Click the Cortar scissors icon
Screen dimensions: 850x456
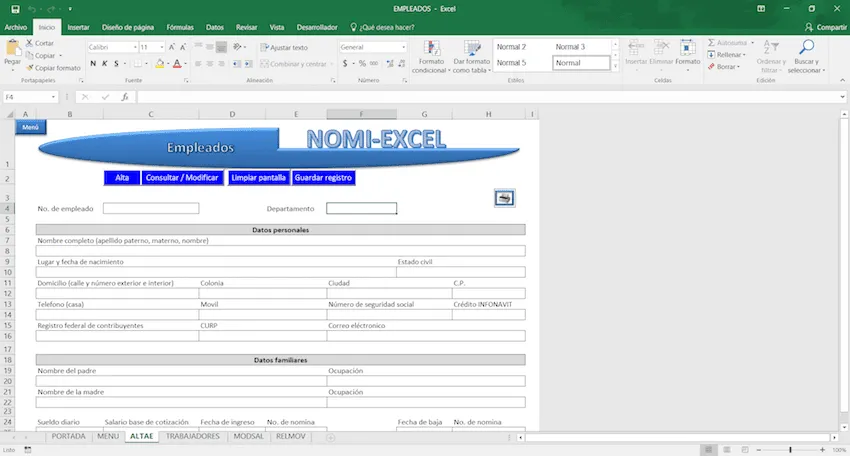(30, 44)
